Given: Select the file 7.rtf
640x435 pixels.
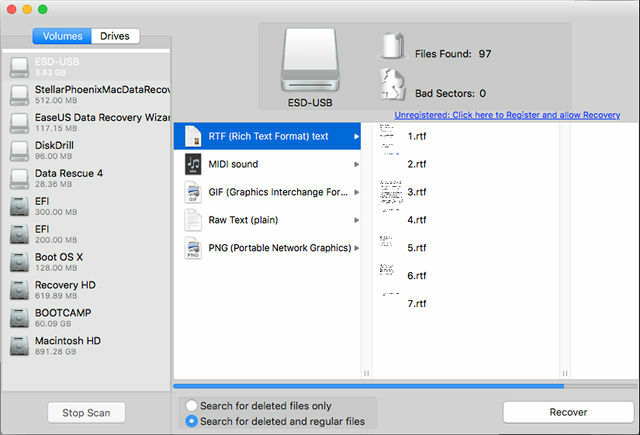Looking at the screenshot, I should 417,304.
